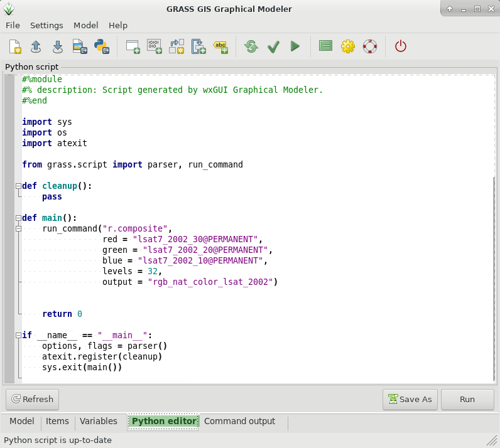
Task: Click the save model to file icon
Action: coord(57,46)
